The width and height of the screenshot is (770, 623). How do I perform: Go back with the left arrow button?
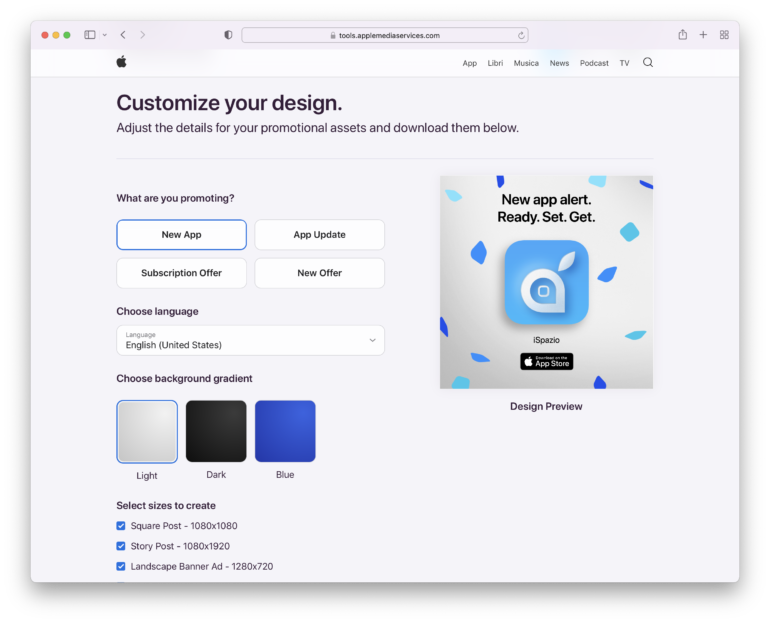(x=123, y=35)
